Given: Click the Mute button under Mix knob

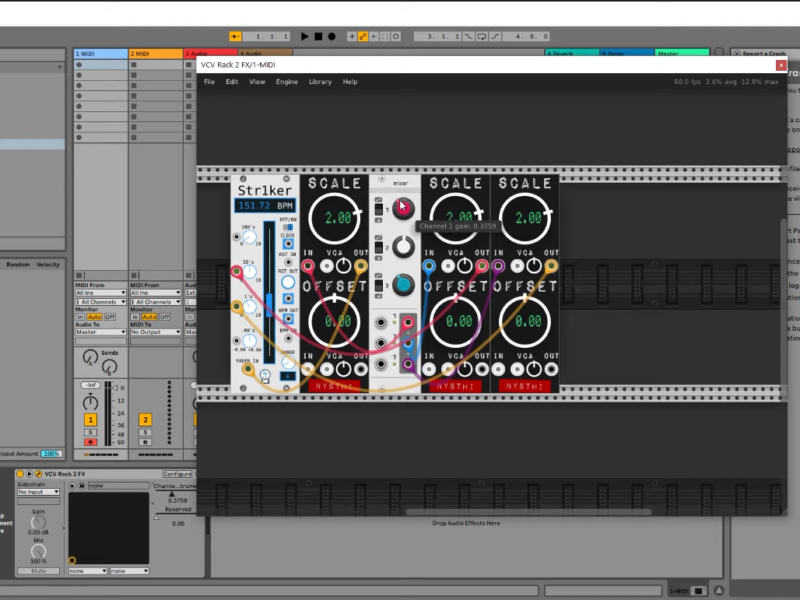Looking at the screenshot, I should click(38, 571).
